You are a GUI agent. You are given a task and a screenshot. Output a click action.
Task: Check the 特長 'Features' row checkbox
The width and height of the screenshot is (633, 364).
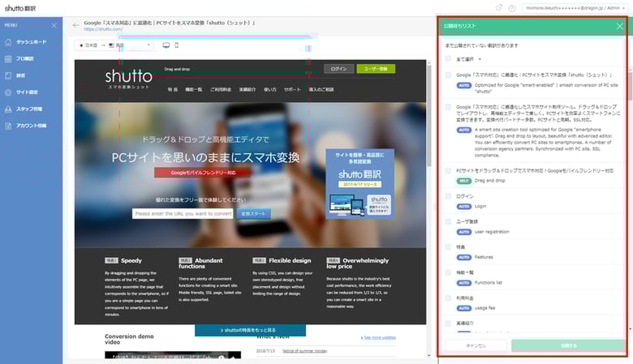coord(448,247)
